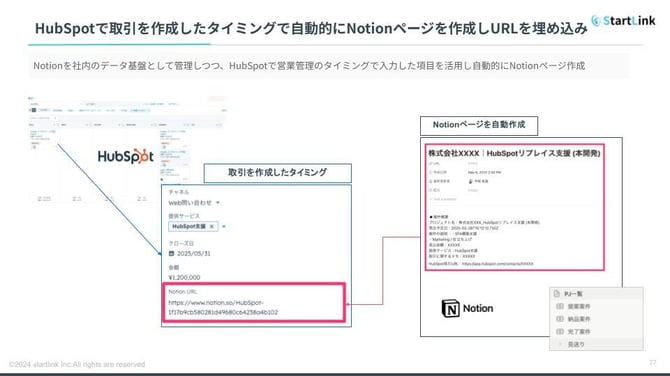
Task: Click the HubSpot deal board thumbnail
Action: point(126,150)
